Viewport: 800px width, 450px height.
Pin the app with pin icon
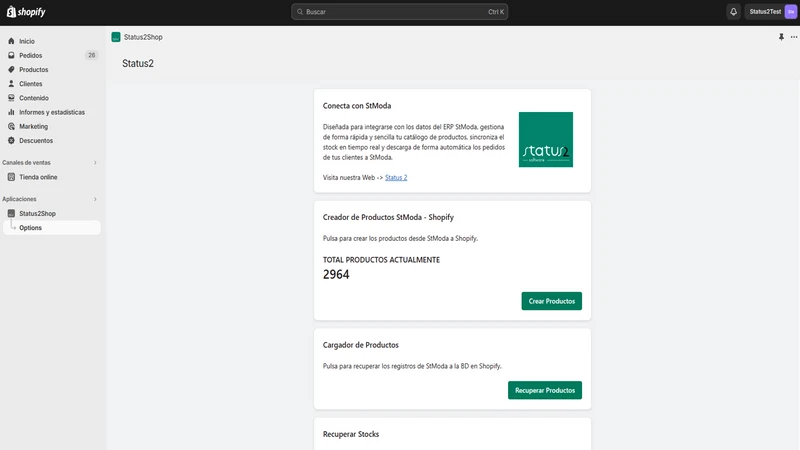coord(781,37)
